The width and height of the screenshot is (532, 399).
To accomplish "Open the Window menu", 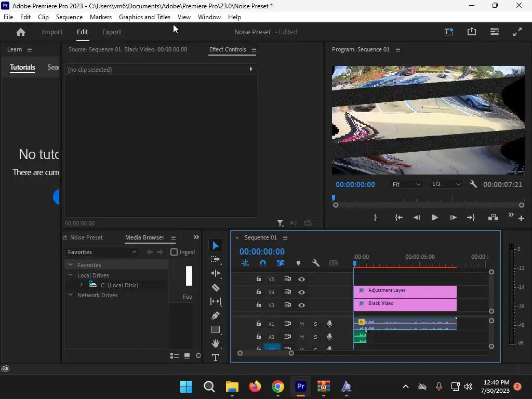I will (x=209, y=17).
